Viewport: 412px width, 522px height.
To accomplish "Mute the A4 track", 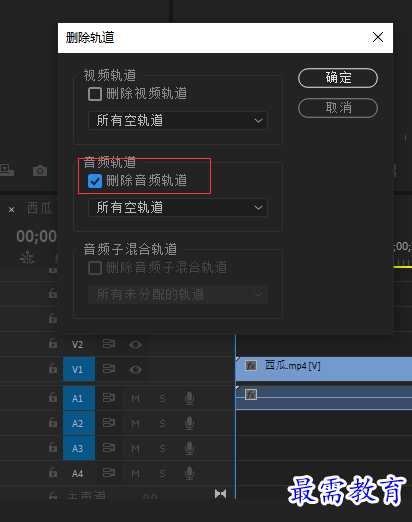I will [x=135, y=473].
